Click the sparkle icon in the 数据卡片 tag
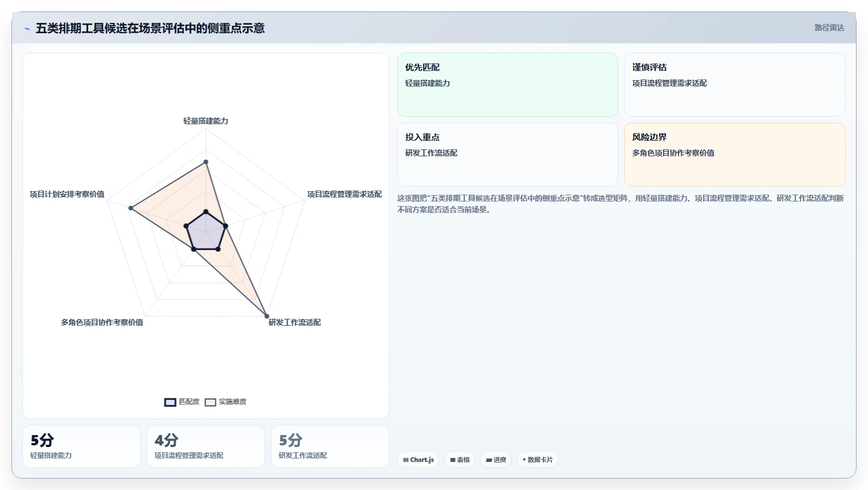Image resolution: width=868 pixels, height=490 pixels. (x=524, y=460)
